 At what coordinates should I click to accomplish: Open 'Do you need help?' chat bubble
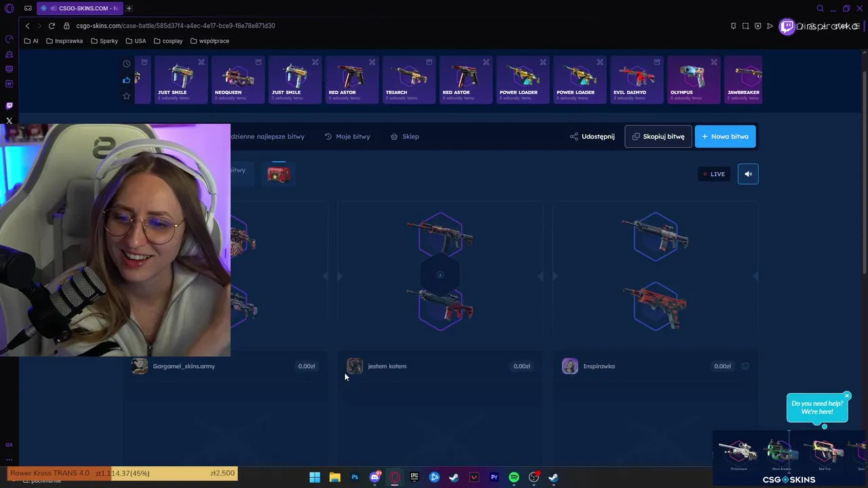(817, 407)
